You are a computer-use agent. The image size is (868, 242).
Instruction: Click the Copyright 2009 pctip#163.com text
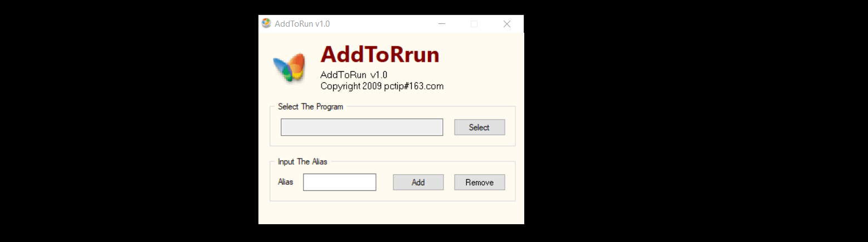tap(382, 86)
